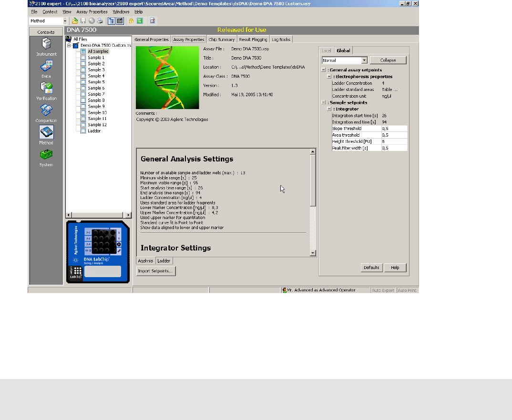Open the Assay Properties menu
This screenshot has width=512, height=420.
tap(92, 12)
